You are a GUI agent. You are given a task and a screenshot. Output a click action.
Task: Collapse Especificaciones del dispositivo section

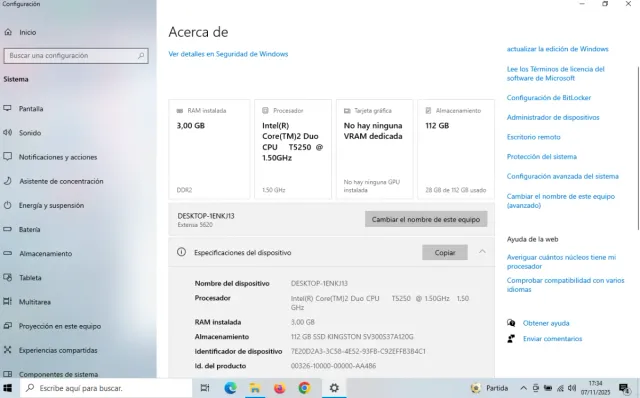(482, 252)
